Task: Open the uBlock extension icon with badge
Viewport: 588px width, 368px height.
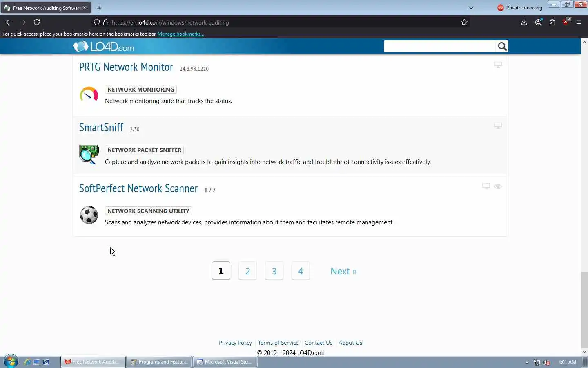Action: 566,22
